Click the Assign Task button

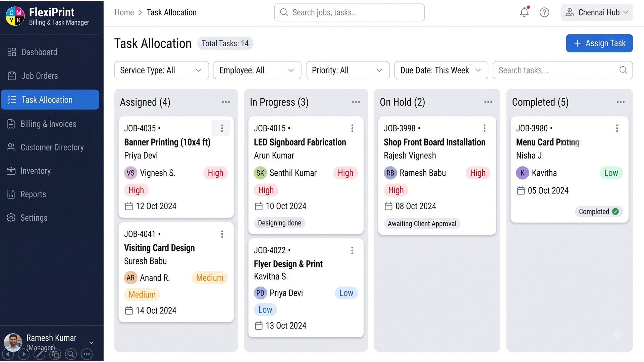coord(599,43)
